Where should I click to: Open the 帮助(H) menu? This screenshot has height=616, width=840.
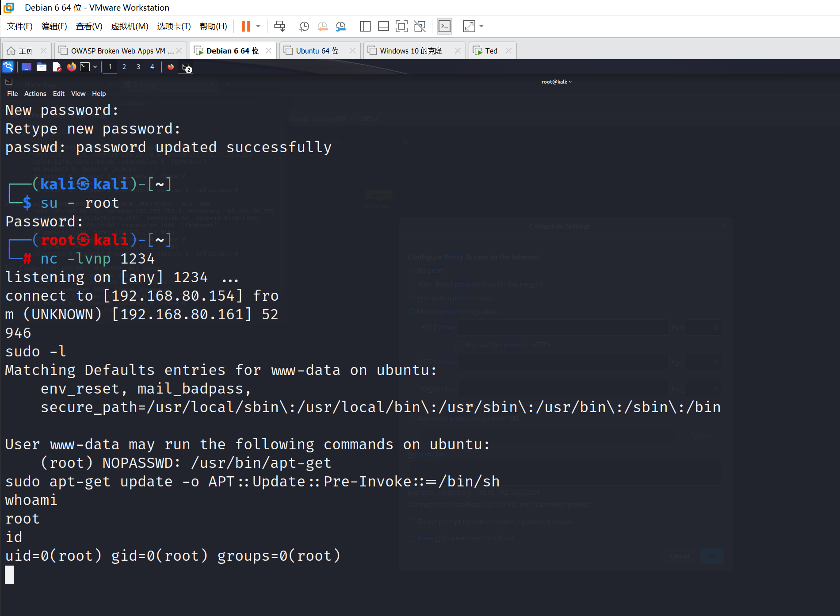click(x=213, y=26)
